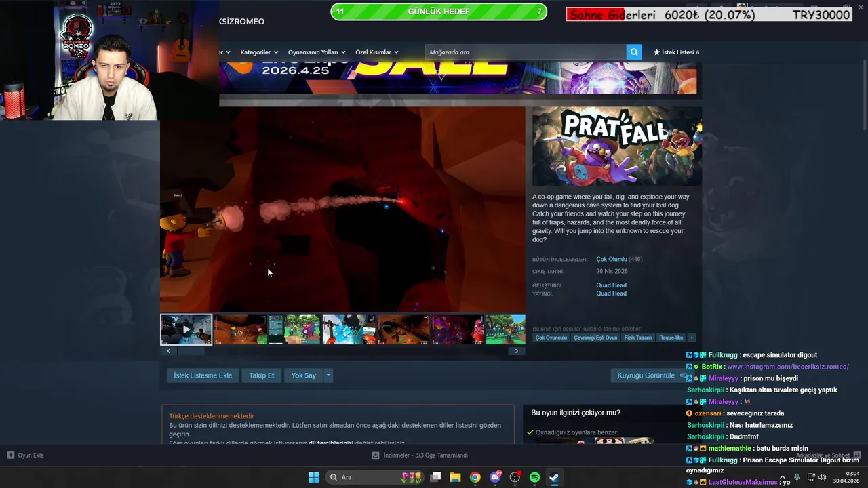Click the taskbar Ara search box
Viewport: 868px width, 488px height.
[375, 477]
